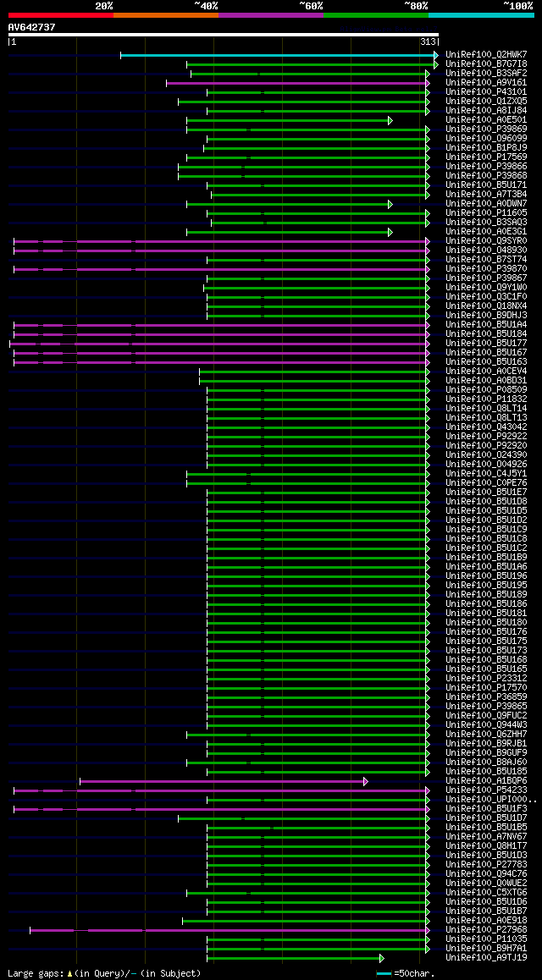The width and height of the screenshot is (542, 980).
Task: Click the orange ~40% identity legend segment
Action: (x=166, y=15)
